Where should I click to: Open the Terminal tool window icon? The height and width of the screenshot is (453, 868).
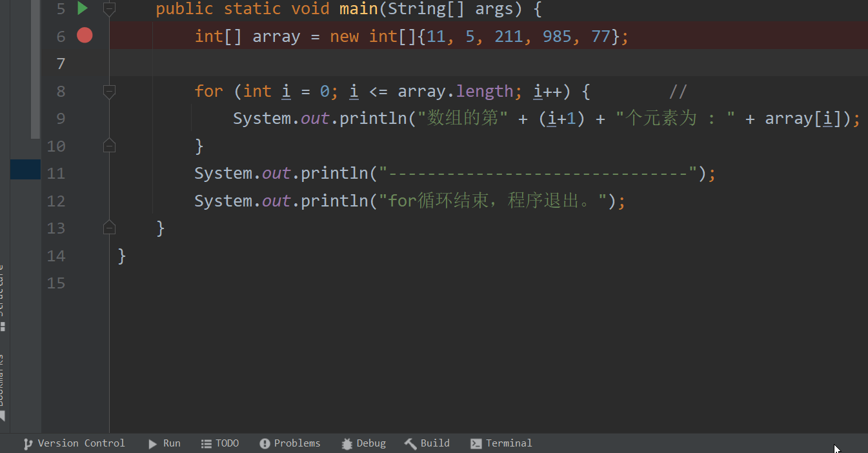476,443
